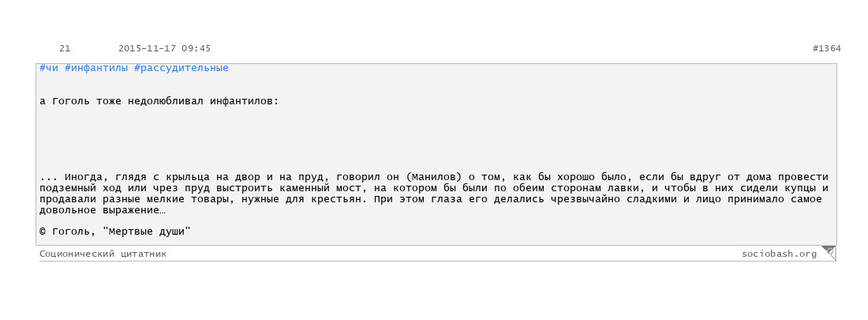Click the line starting 'подземный ход или чрез'
The width and height of the screenshot is (868, 320).
[x=433, y=189]
